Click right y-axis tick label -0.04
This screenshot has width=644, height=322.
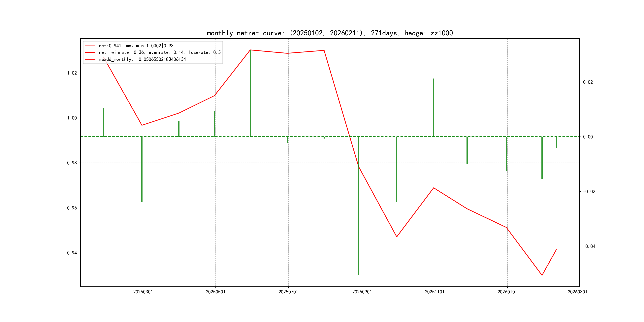(x=589, y=246)
